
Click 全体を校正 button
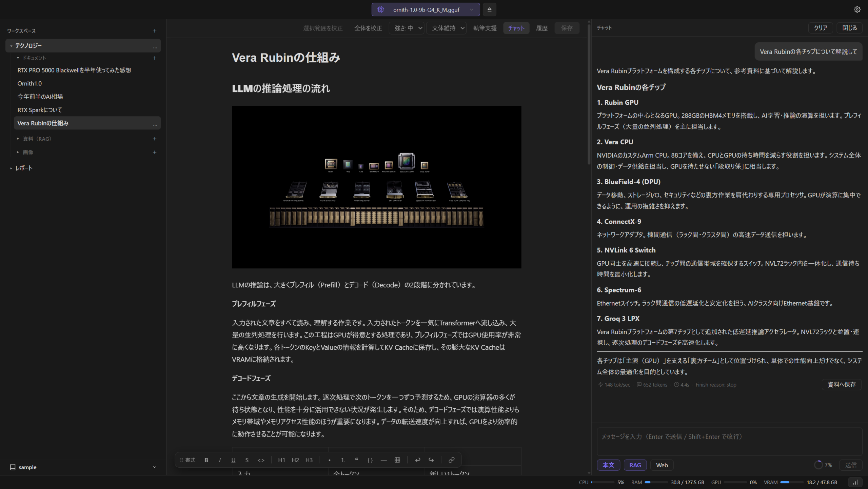tap(368, 28)
